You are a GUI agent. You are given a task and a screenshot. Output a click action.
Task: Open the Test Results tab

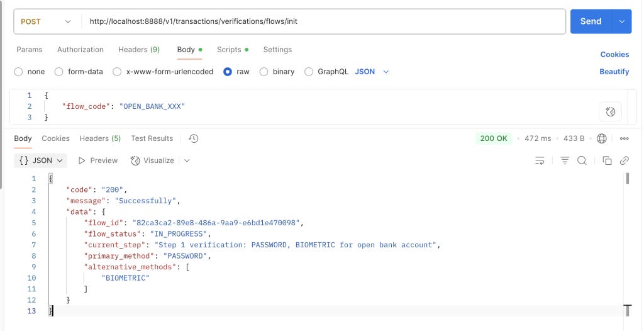tap(152, 138)
